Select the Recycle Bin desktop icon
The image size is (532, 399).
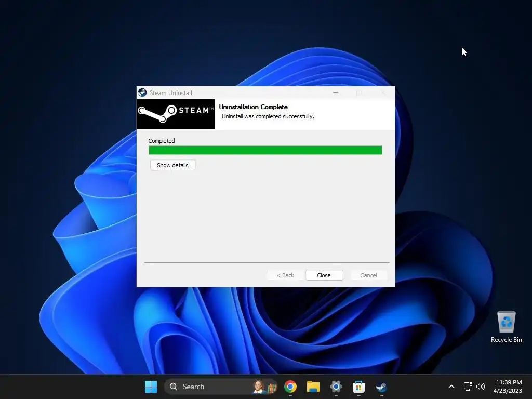pos(506,326)
